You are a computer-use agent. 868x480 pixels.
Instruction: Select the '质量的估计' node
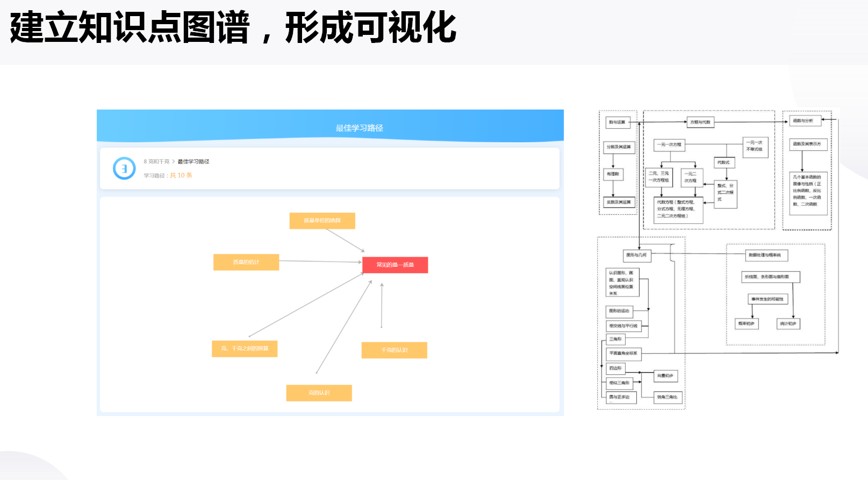pyautogui.click(x=246, y=262)
